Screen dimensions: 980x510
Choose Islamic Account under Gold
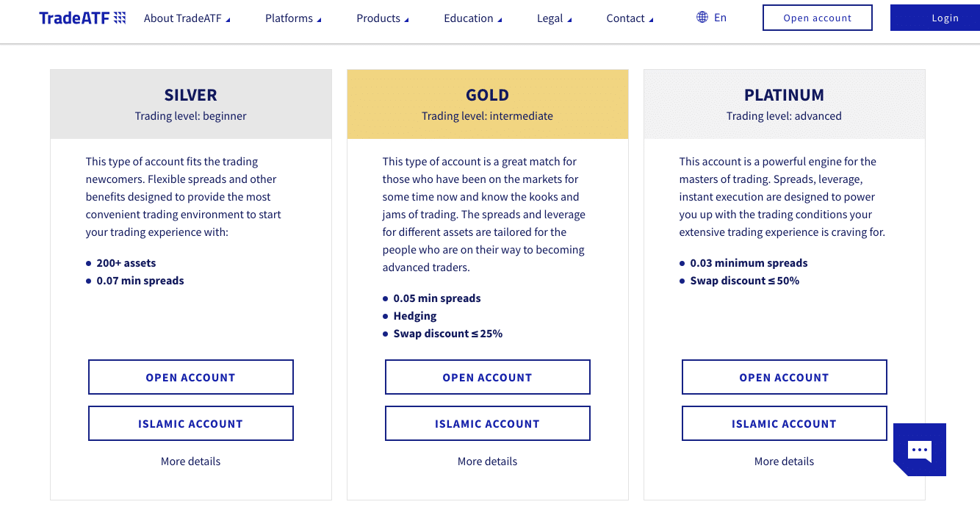pos(488,423)
